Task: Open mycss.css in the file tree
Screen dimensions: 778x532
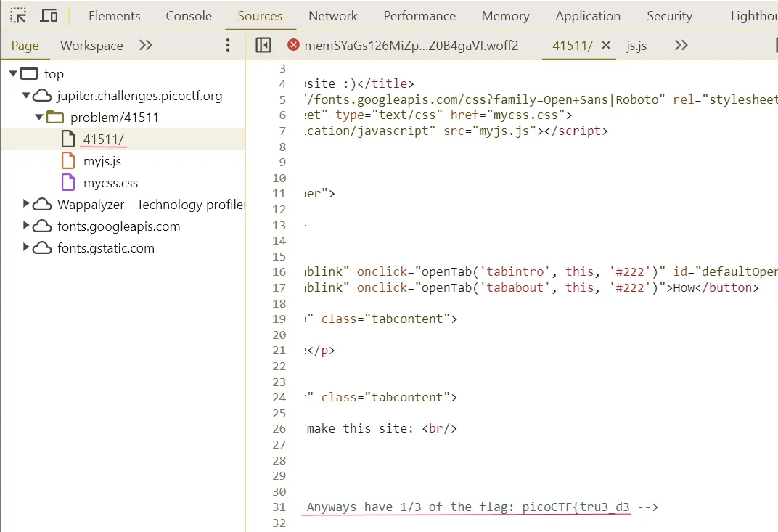Action: (x=110, y=183)
